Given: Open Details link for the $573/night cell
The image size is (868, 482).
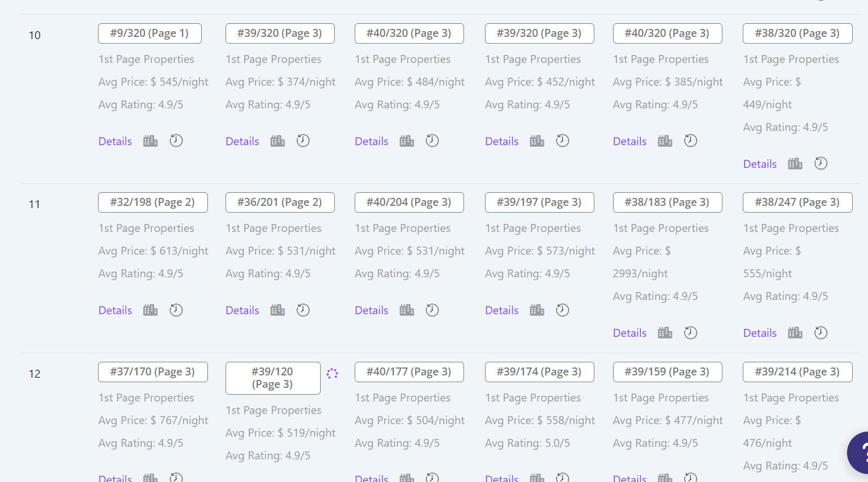Looking at the screenshot, I should pyautogui.click(x=502, y=310).
